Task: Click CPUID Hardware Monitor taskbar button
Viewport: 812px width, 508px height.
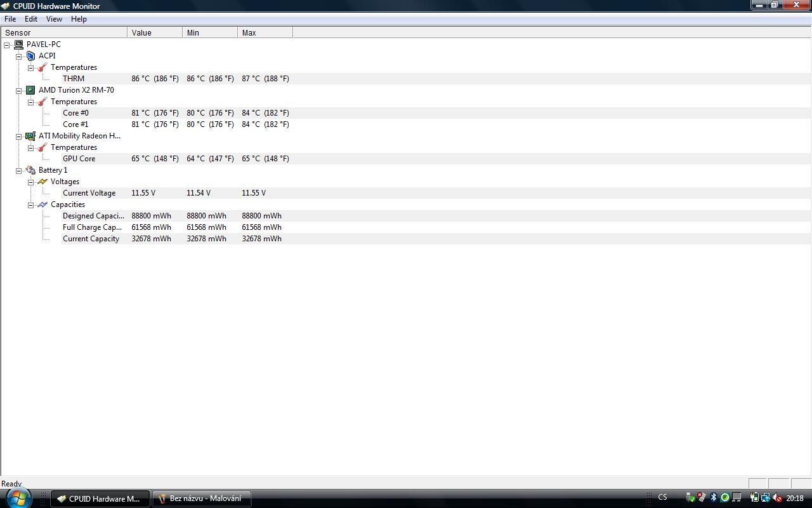Action: 100,498
